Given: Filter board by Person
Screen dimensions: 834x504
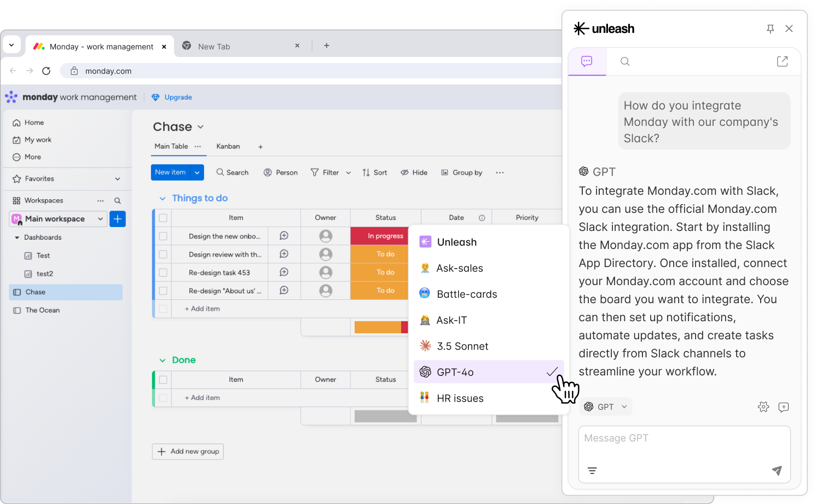Looking at the screenshot, I should [x=281, y=172].
